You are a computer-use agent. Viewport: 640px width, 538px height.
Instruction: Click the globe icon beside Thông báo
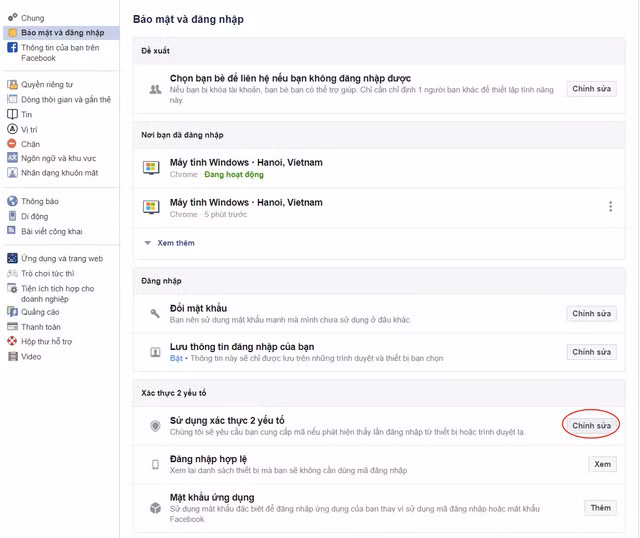click(13, 201)
